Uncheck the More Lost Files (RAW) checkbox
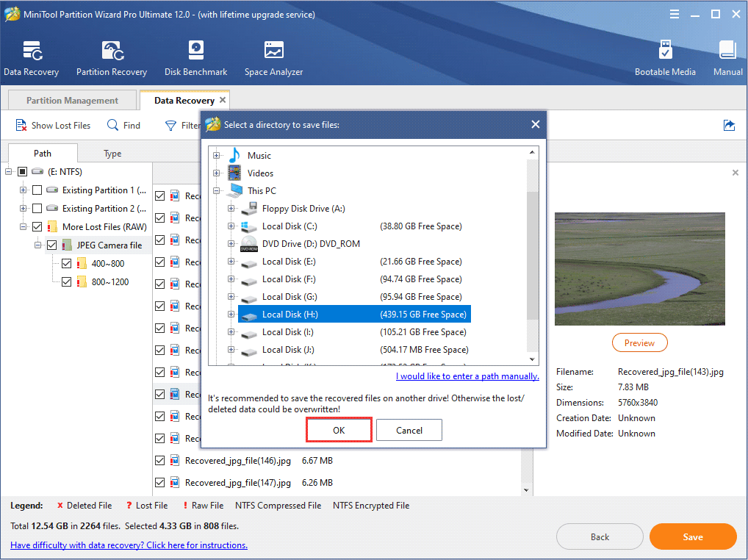This screenshot has width=748, height=560. (x=37, y=226)
